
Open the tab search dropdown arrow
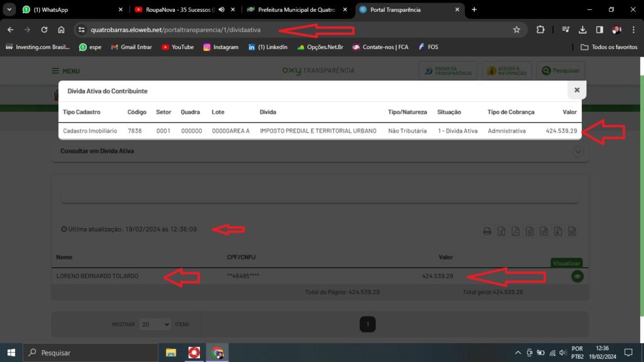(x=9, y=9)
